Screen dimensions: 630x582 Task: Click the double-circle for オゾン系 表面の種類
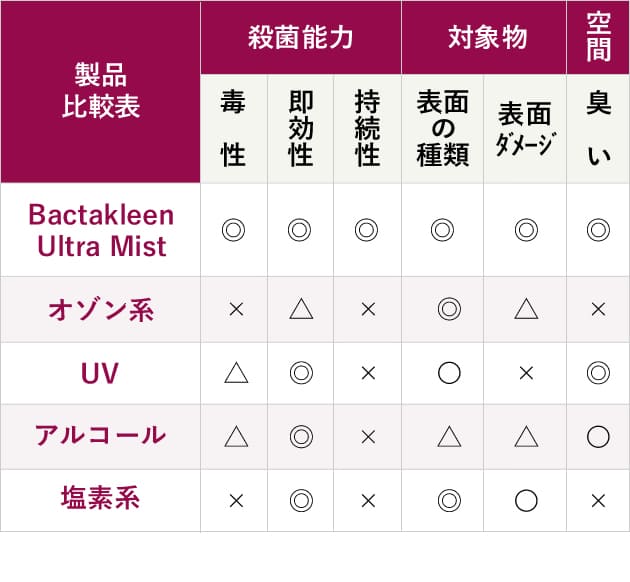(449, 310)
